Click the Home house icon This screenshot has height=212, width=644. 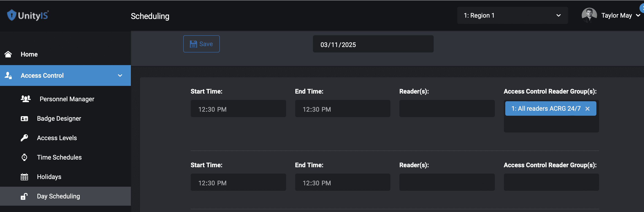(8, 54)
